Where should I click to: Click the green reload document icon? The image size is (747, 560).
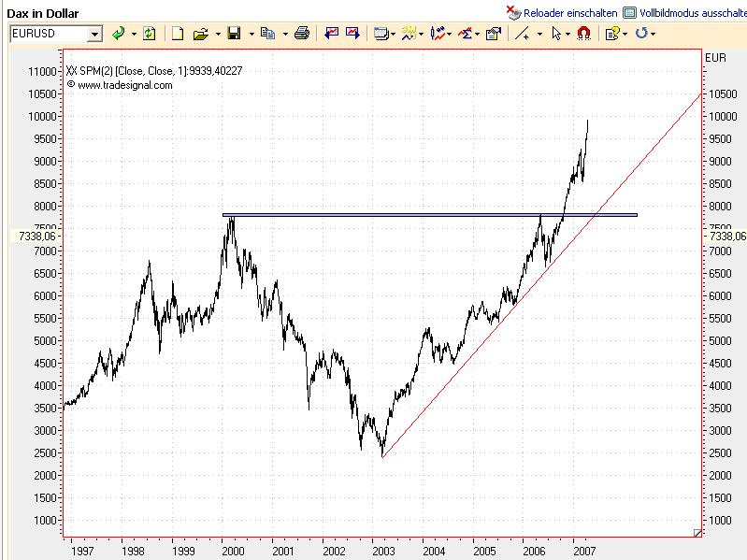[x=149, y=34]
